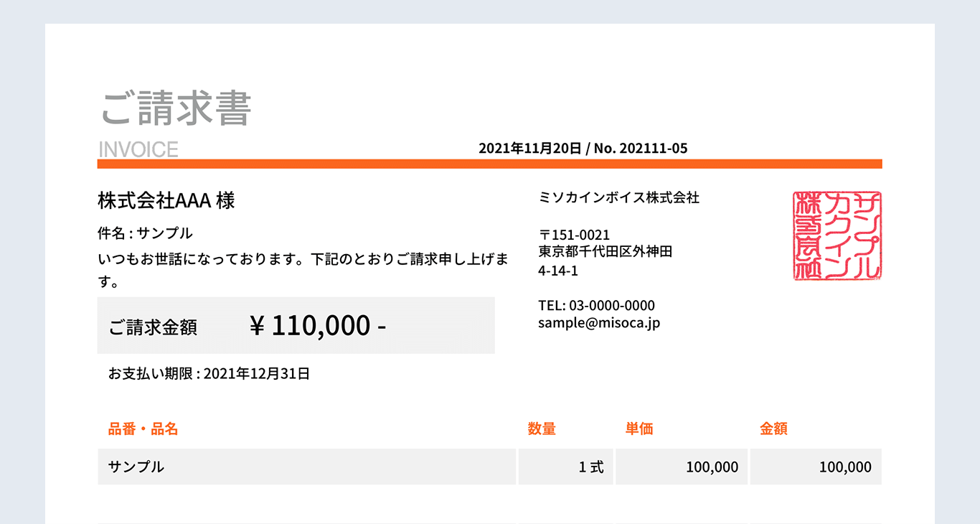The width and height of the screenshot is (980, 524).
Task: Click the postal code 〒151-0021
Action: click(574, 235)
